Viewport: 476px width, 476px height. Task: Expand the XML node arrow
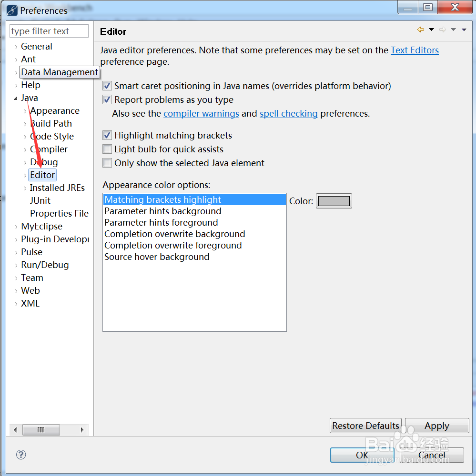point(16,304)
